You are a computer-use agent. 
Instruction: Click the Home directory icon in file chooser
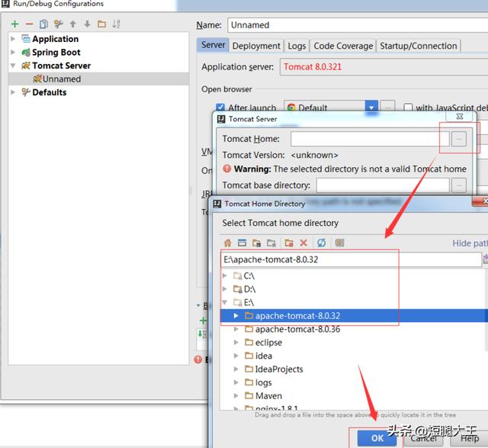(227, 243)
